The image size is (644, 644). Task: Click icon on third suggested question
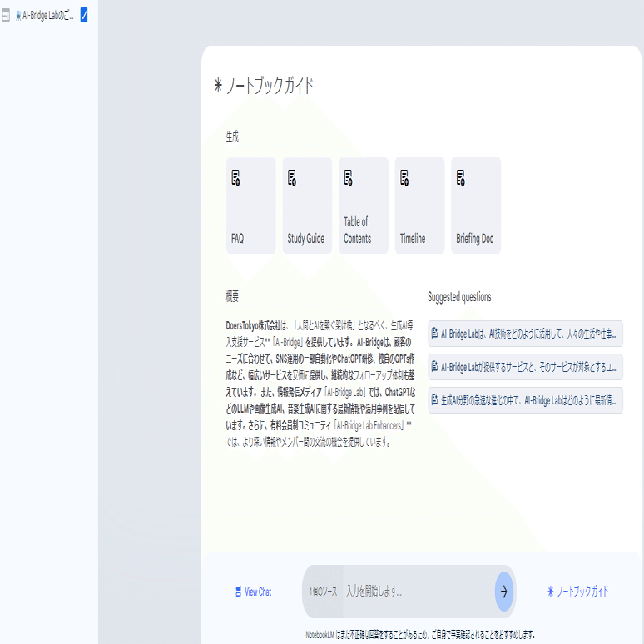tap(434, 399)
